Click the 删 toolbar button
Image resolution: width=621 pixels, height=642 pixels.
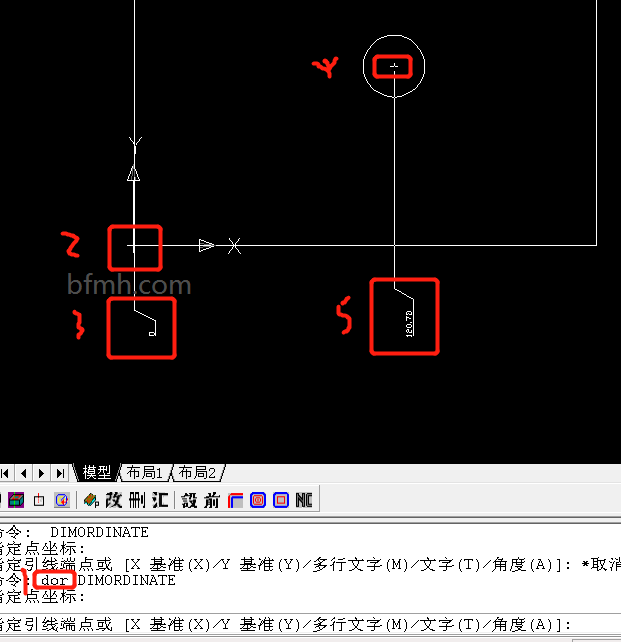click(137, 500)
